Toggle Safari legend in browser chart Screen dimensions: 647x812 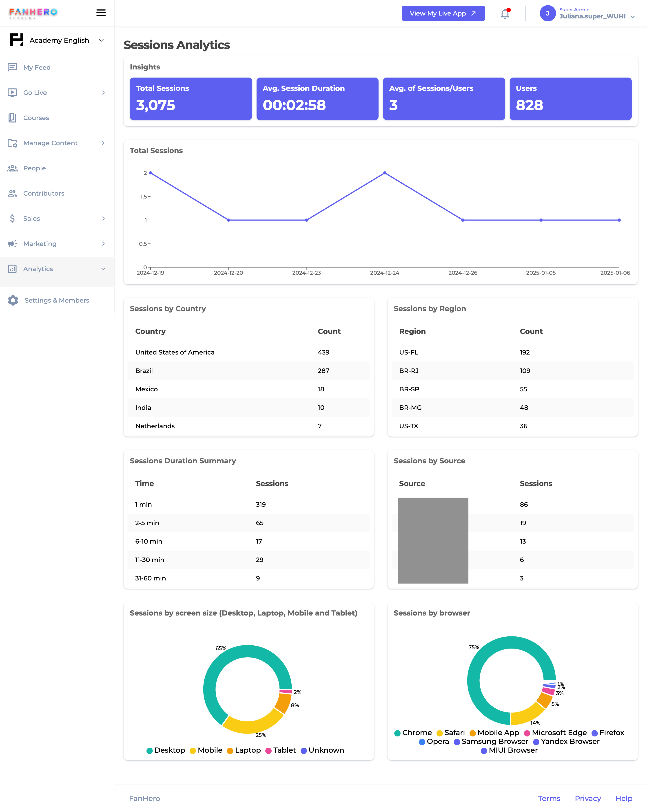click(x=450, y=733)
